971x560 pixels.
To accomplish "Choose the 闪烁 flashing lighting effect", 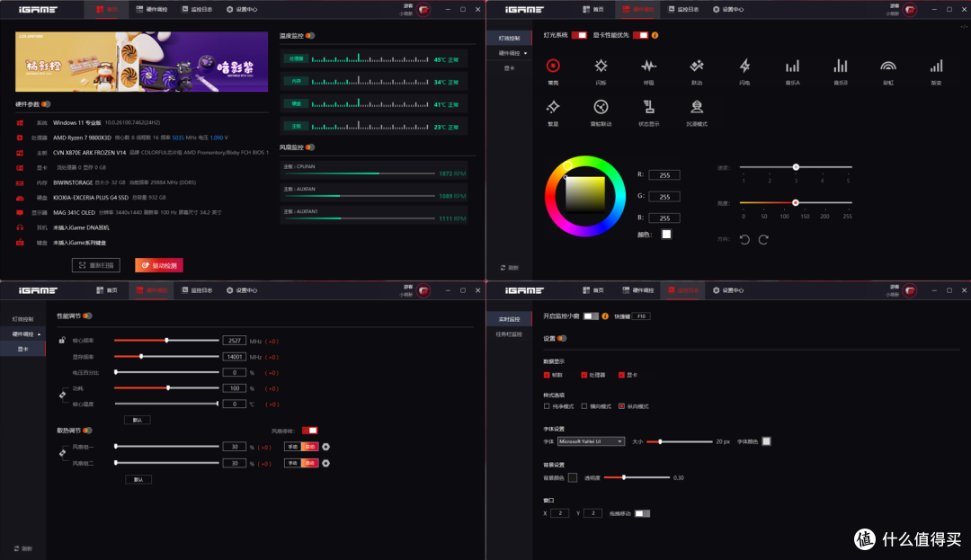I will (x=601, y=66).
